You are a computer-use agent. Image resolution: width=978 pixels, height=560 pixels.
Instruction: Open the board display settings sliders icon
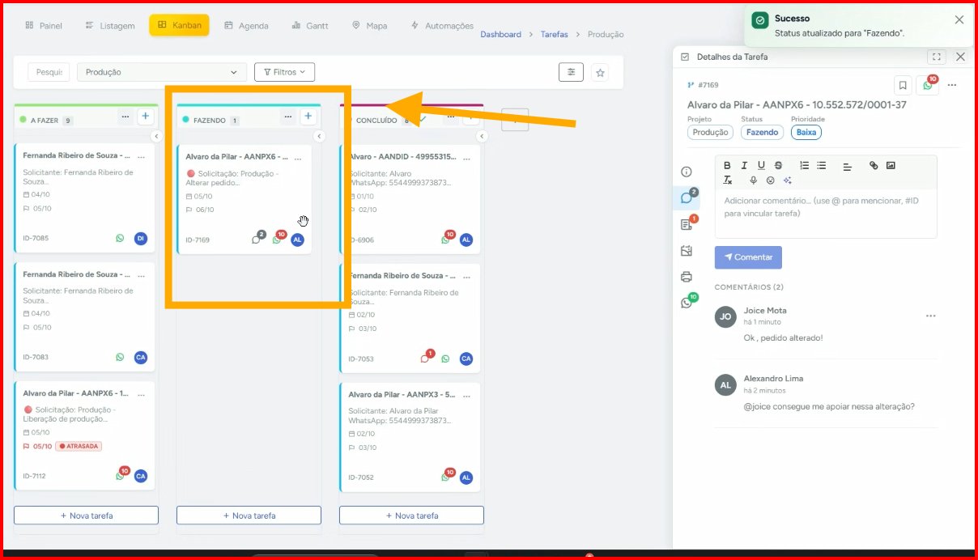coord(571,72)
